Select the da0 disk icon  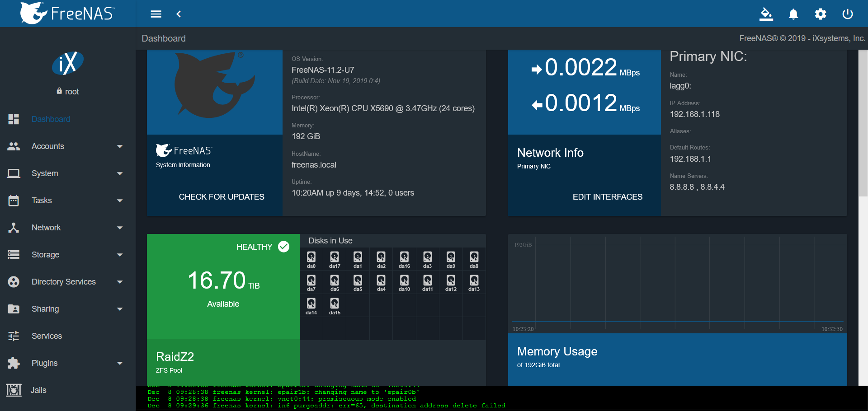pos(311,257)
